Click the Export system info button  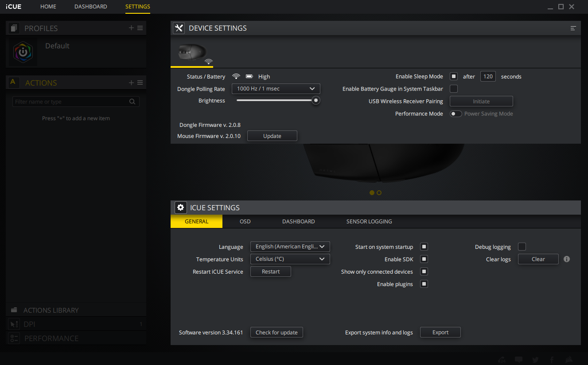[440, 332]
